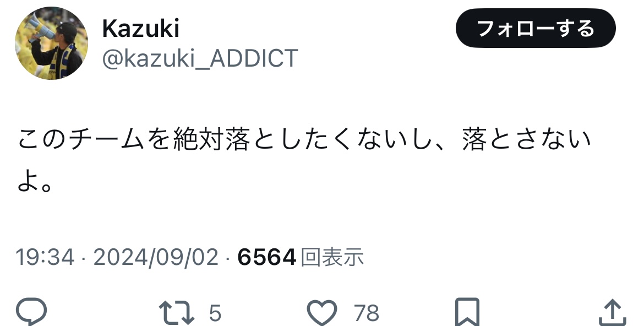Tap the trailing よ。 post text line
Image resolution: width=644 pixels, height=326 pixels.
(x=35, y=182)
